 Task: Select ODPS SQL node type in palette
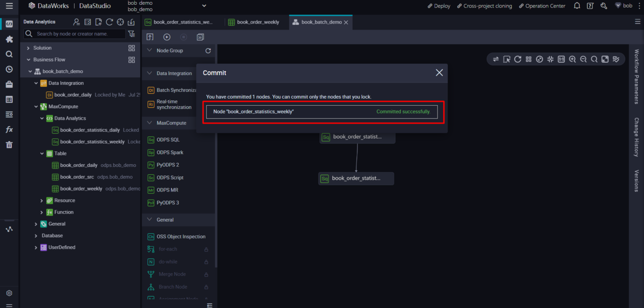click(168, 140)
